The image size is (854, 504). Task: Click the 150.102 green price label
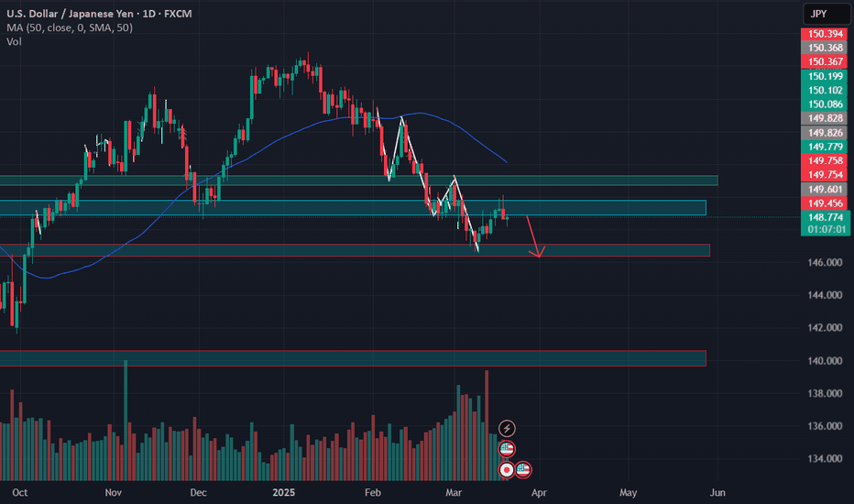825,91
